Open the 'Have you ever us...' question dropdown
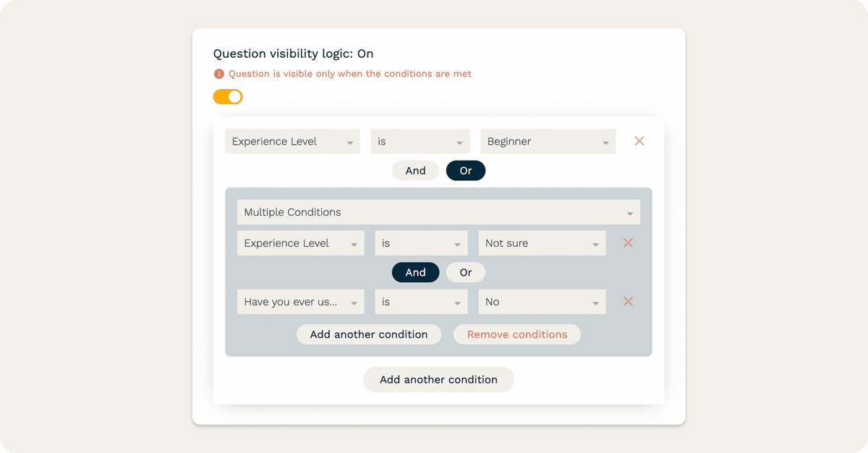Image resolution: width=868 pixels, height=453 pixels. [x=301, y=302]
